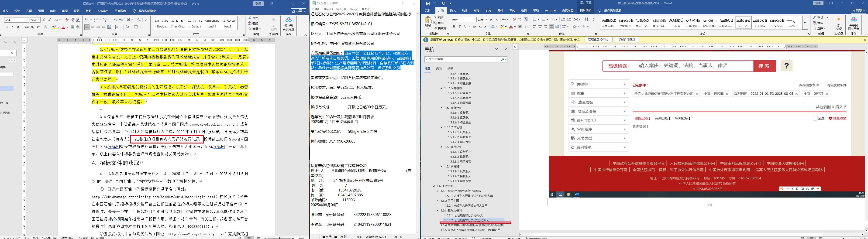Viewport: 868px width, 239px height.
Task: Toggle superscript in 投标文件 Word ribbon
Action: tap(486, 27)
